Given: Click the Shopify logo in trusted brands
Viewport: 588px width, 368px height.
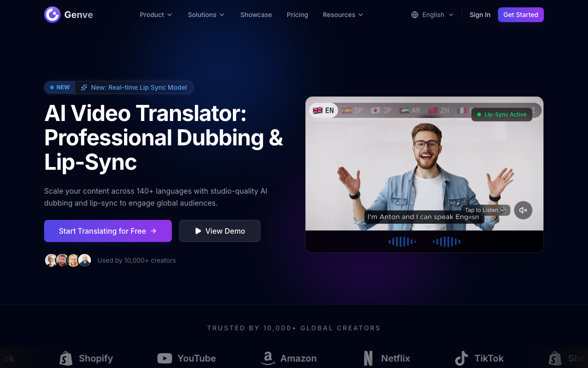Looking at the screenshot, I should pos(86,358).
